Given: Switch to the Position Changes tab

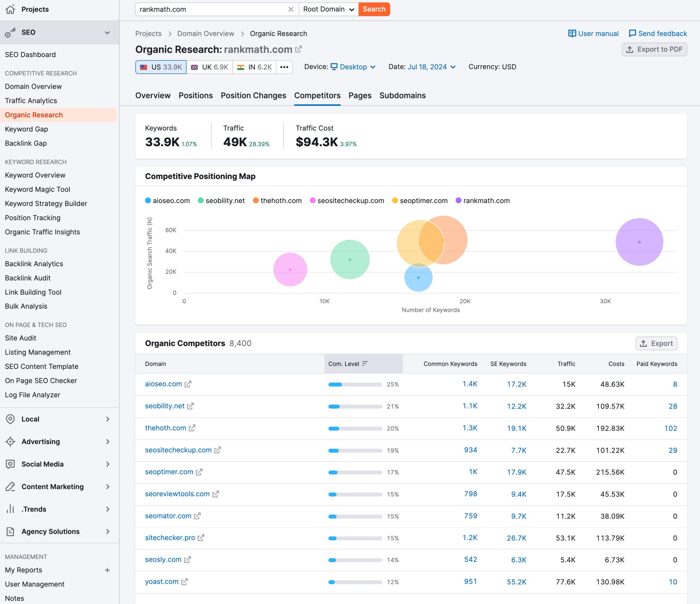Looking at the screenshot, I should (x=253, y=96).
